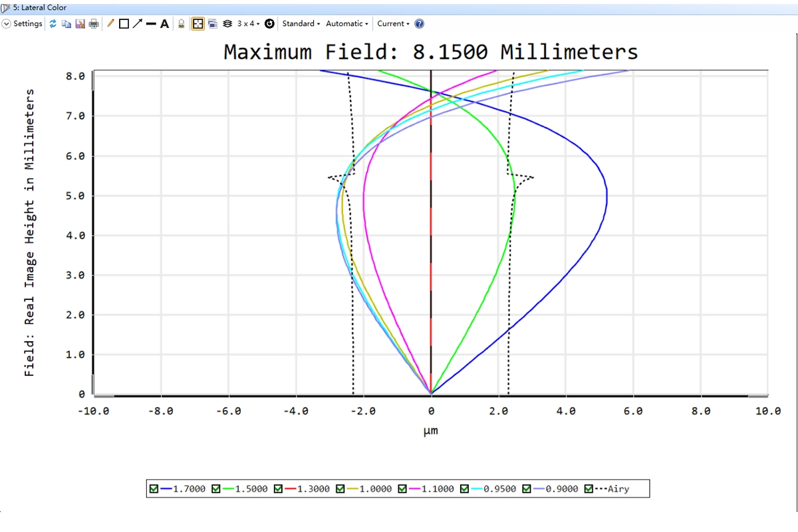Open the help question mark icon
Image resolution: width=798 pixels, height=532 pixels.
pos(419,23)
